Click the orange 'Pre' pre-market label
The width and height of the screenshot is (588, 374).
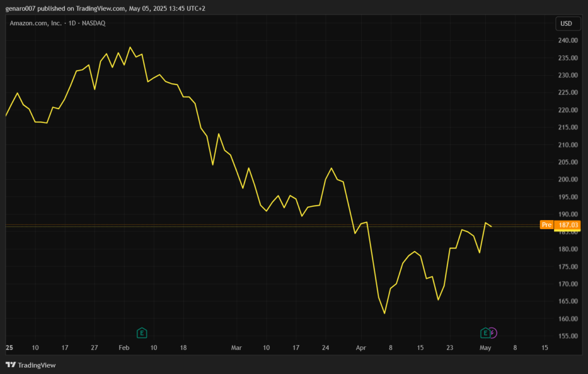click(x=547, y=225)
